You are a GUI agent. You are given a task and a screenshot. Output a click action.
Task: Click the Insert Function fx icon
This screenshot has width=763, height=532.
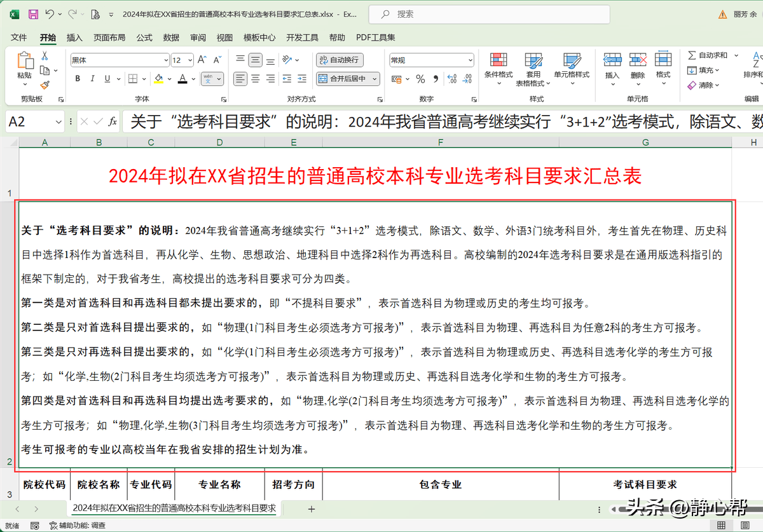(113, 121)
